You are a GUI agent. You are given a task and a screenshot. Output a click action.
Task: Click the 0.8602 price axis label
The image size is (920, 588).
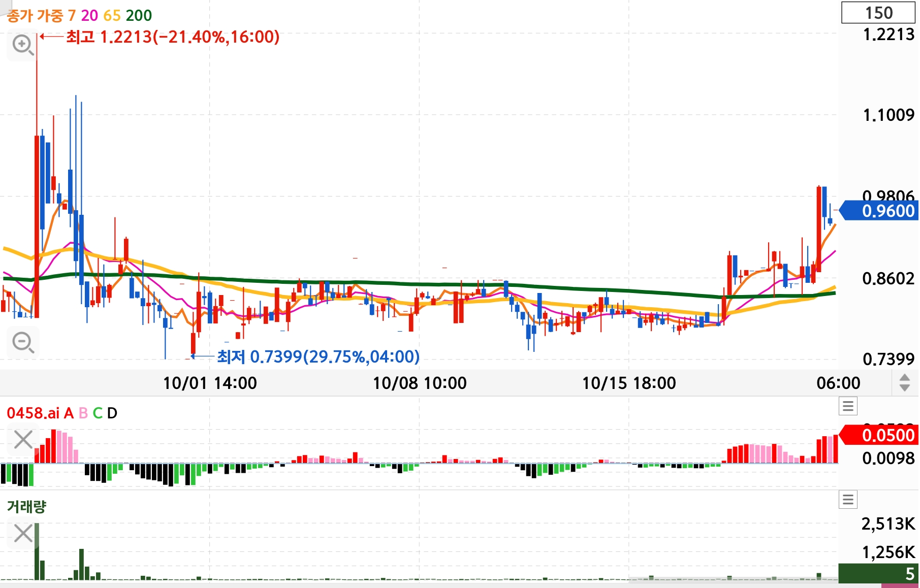coord(889,278)
